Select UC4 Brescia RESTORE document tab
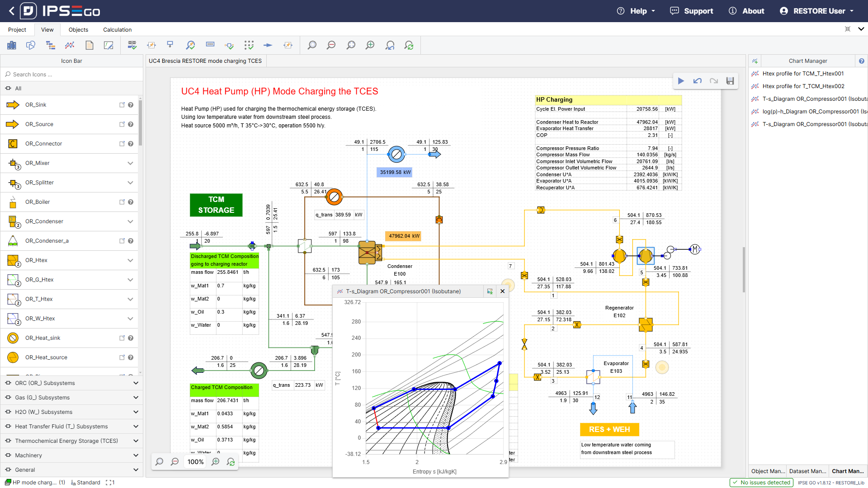868x488 pixels. [205, 61]
